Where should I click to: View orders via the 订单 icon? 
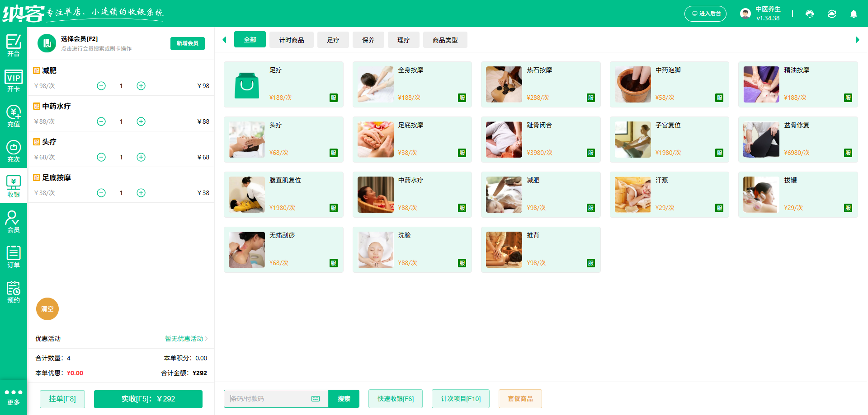point(14,256)
